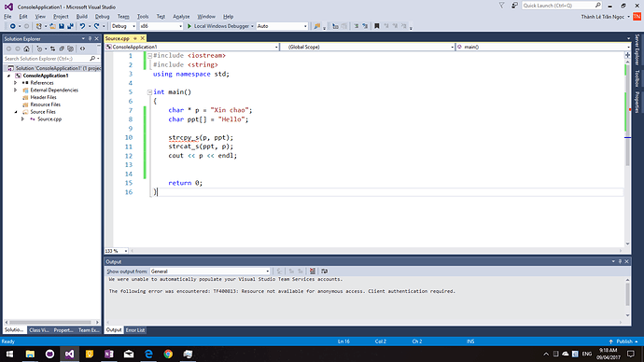644x362 pixels.
Task: Collapse main function code block
Action: pyautogui.click(x=149, y=92)
